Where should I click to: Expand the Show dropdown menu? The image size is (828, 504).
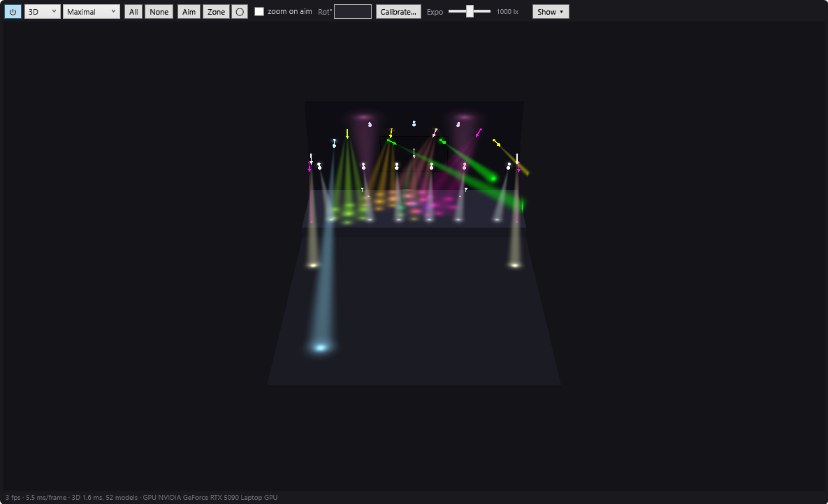[550, 12]
